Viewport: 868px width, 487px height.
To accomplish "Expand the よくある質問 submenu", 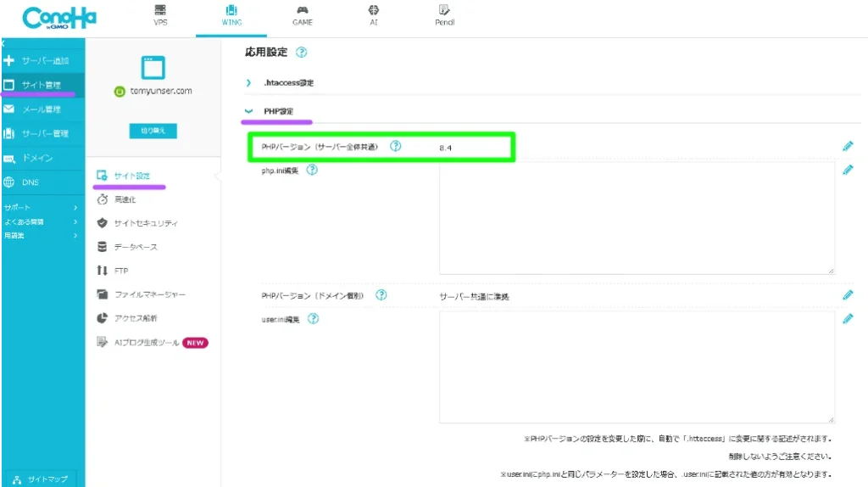I will click(x=41, y=221).
